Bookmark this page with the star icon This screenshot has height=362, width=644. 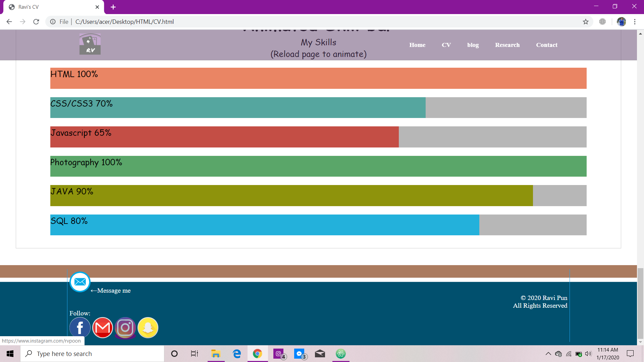coord(586,22)
